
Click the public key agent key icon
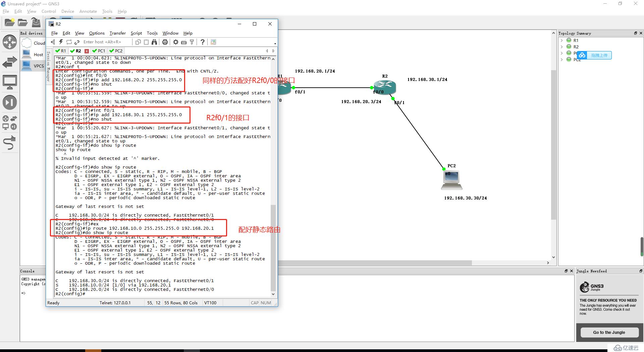coord(192,42)
